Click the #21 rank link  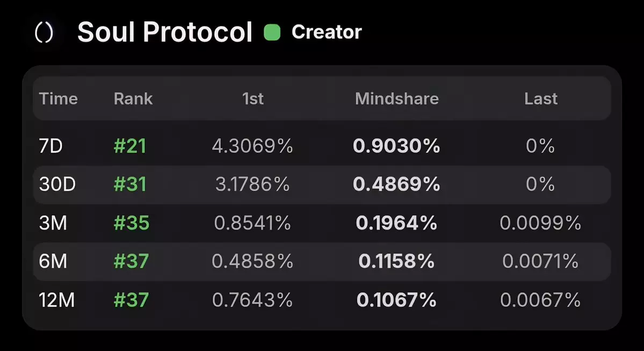click(130, 146)
